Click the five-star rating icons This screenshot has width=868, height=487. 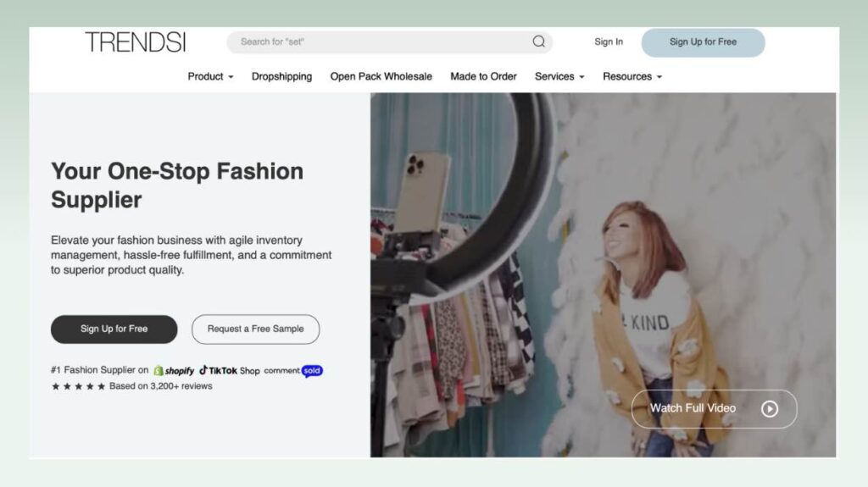[x=78, y=386]
